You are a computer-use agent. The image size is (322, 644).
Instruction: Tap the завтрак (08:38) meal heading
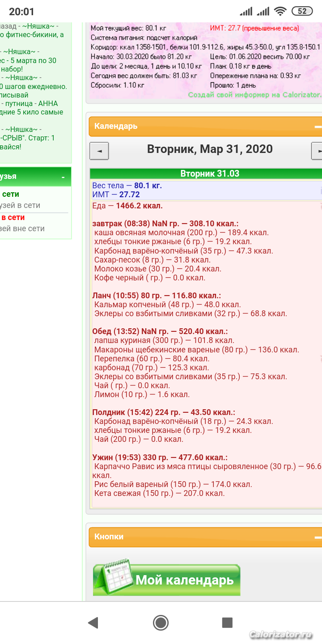click(165, 224)
